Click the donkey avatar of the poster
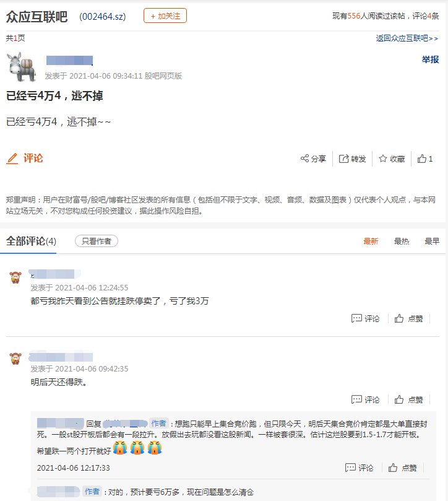Image resolution: width=448 pixels, height=501 pixels. tap(22, 67)
